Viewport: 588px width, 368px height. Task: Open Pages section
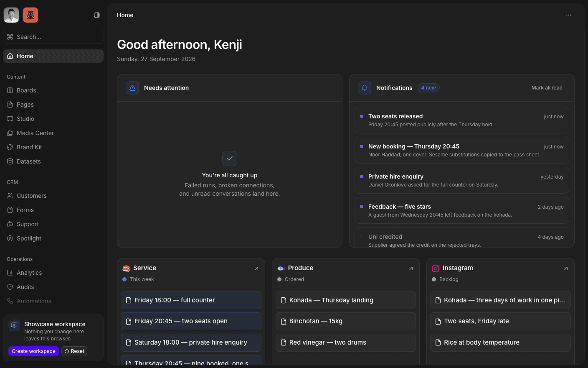[53, 105]
